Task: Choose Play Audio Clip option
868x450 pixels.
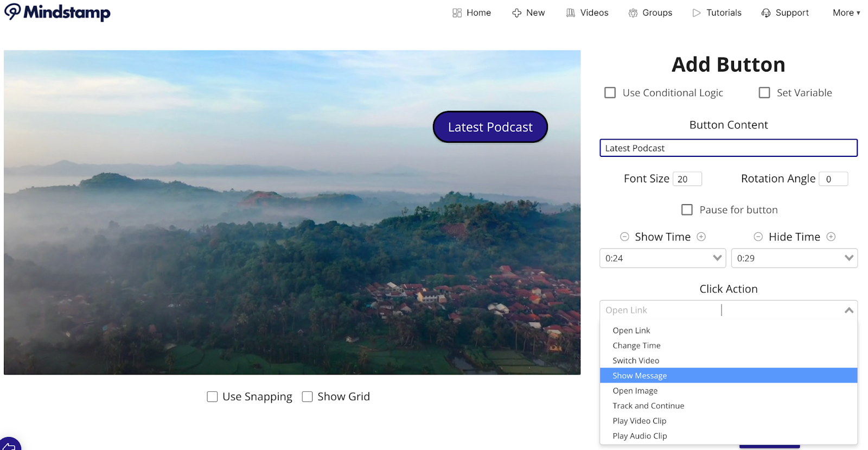Action: (x=640, y=436)
